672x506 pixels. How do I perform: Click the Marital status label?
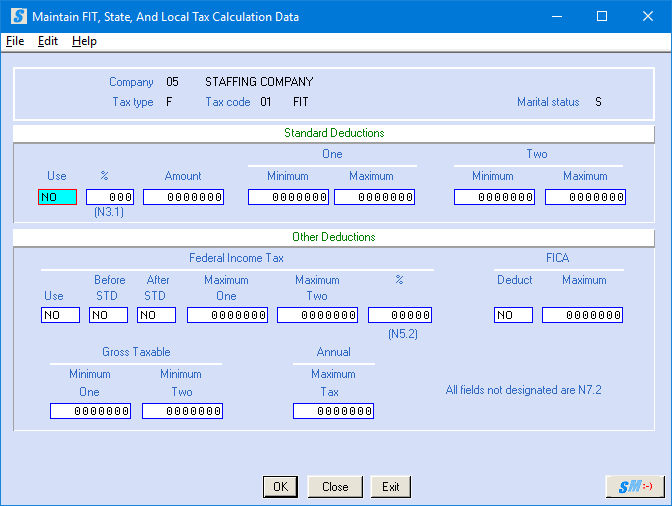pyautogui.click(x=548, y=102)
